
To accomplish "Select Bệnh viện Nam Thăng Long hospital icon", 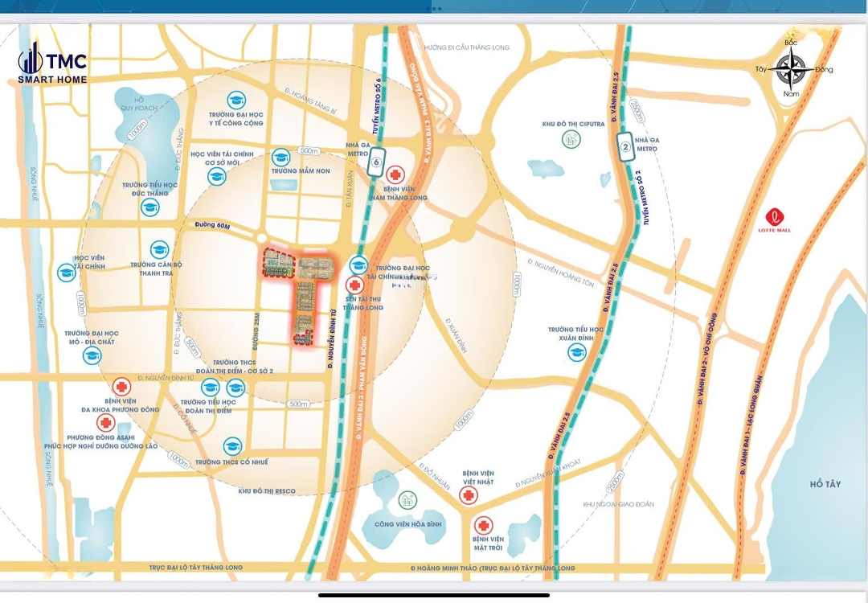I will point(395,174).
